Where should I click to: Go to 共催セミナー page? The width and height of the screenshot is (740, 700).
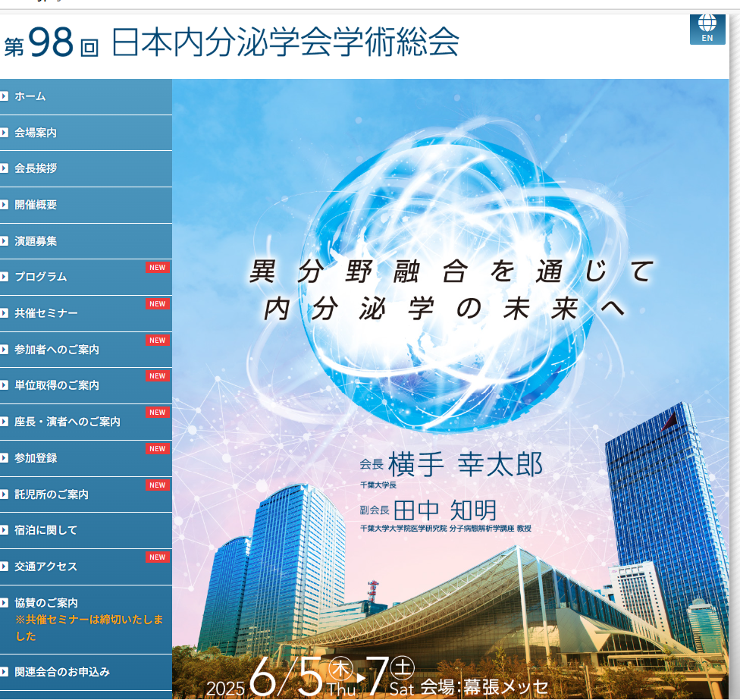pyautogui.click(x=86, y=314)
